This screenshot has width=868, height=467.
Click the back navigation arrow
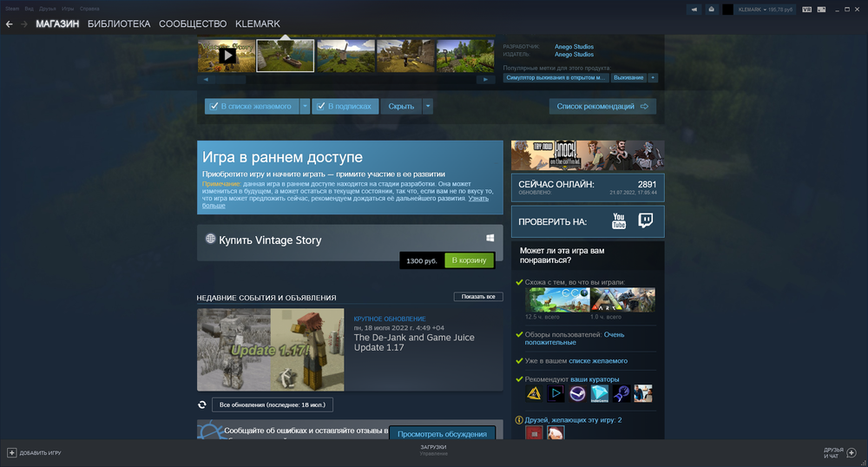[9, 24]
